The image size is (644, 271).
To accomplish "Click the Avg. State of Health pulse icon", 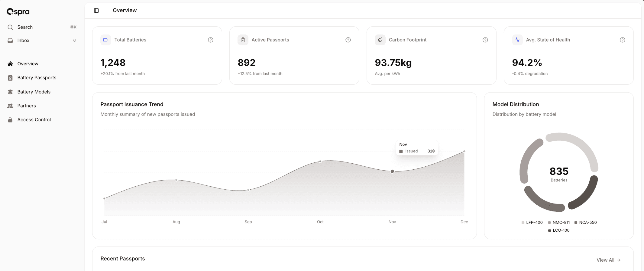I will pyautogui.click(x=517, y=40).
